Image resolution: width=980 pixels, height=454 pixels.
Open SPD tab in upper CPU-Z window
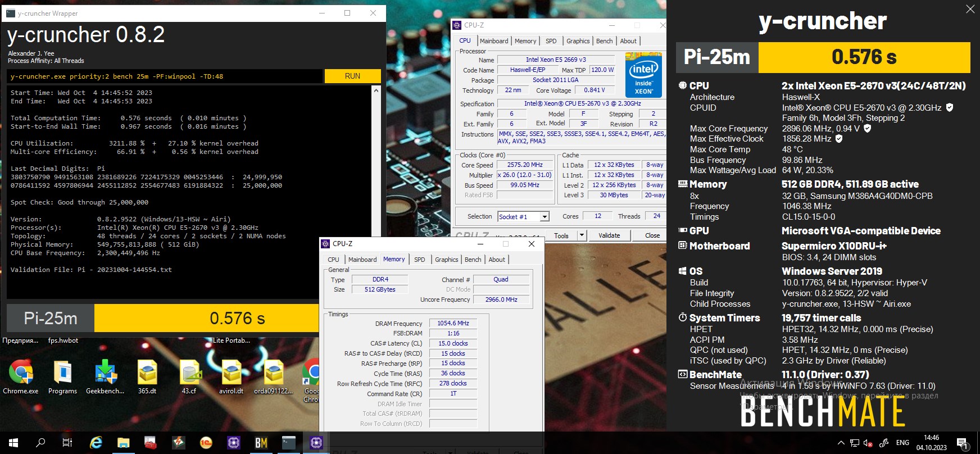[551, 41]
